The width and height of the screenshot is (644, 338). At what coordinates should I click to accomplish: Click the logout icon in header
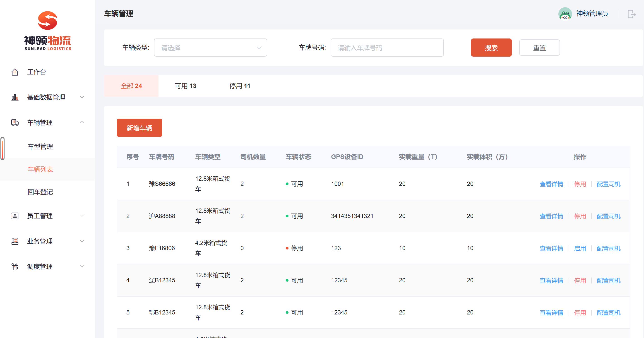(632, 14)
